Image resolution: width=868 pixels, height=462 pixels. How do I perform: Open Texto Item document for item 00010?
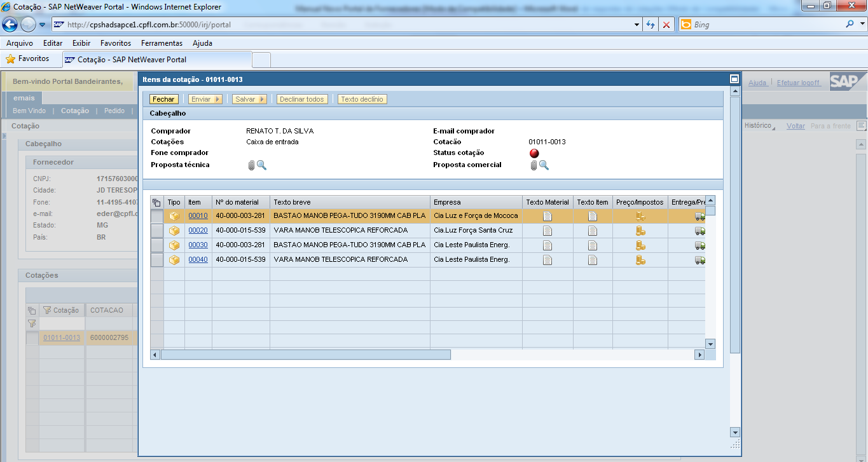point(593,216)
